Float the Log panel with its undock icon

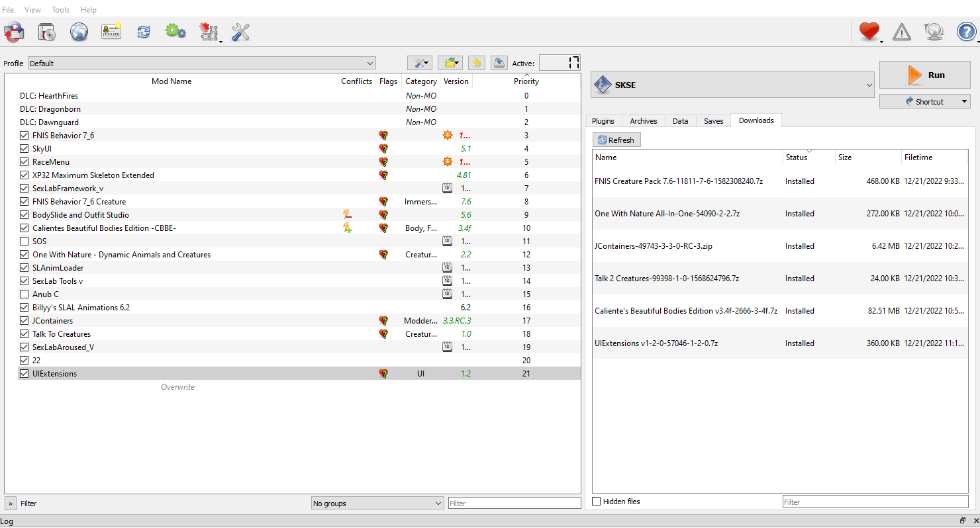coord(963,521)
